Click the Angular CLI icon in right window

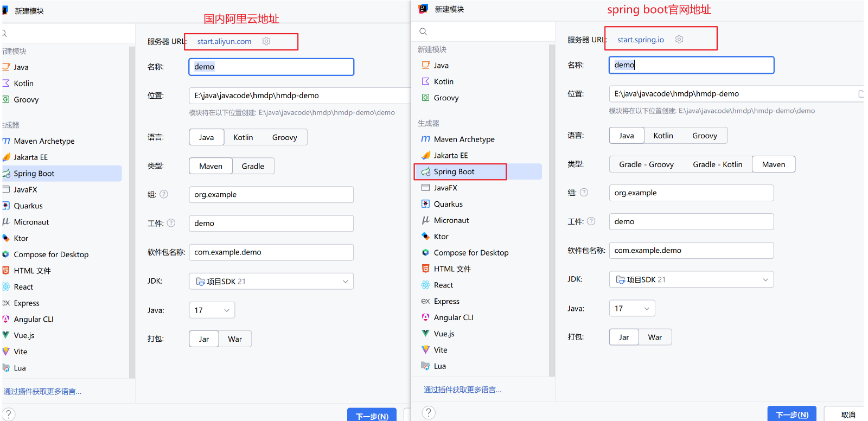point(426,317)
